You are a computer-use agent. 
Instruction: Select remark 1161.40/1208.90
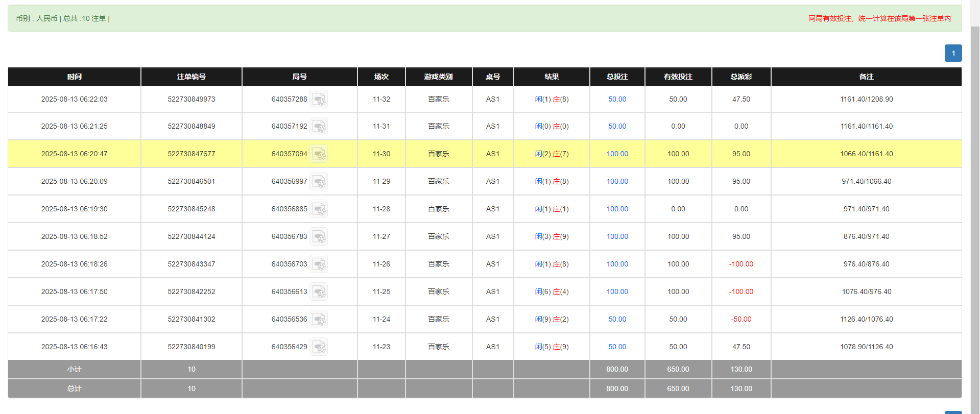pyautogui.click(x=866, y=99)
